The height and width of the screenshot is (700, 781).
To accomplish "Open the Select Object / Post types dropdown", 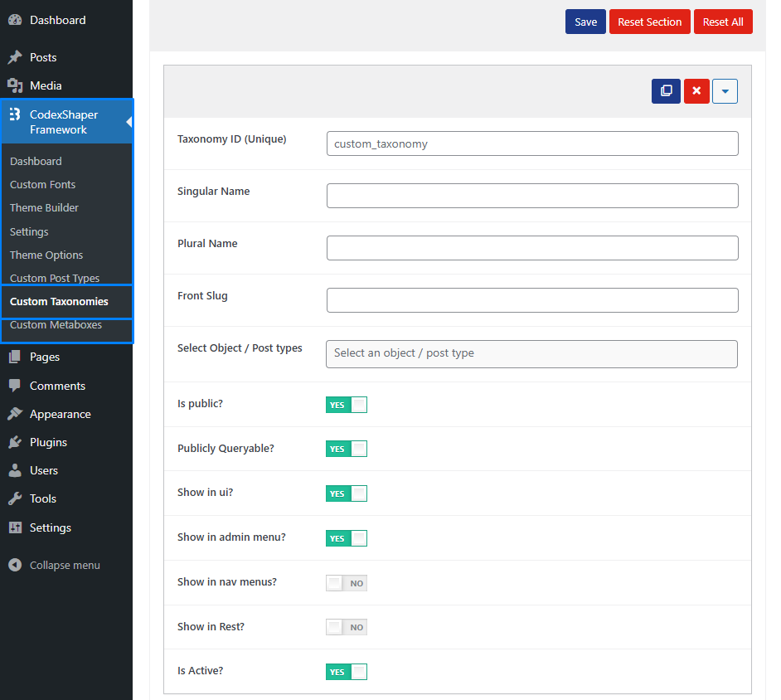I will pyautogui.click(x=531, y=353).
